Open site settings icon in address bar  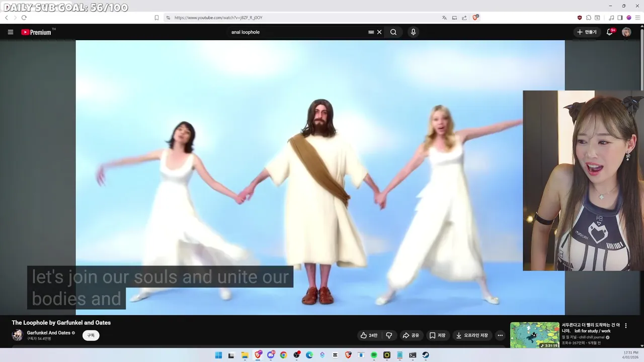168,18
